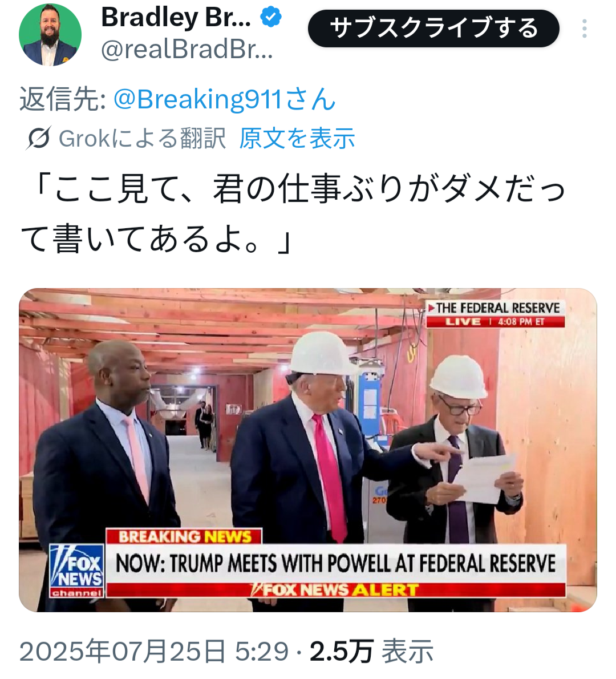Open the three-dot more options menu
Image resolution: width=616 pixels, height=679 pixels.
point(584,29)
